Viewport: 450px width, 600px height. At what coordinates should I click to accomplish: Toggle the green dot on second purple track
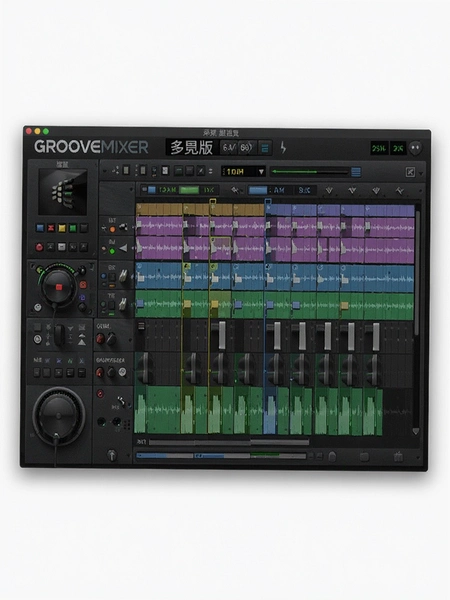112,251
